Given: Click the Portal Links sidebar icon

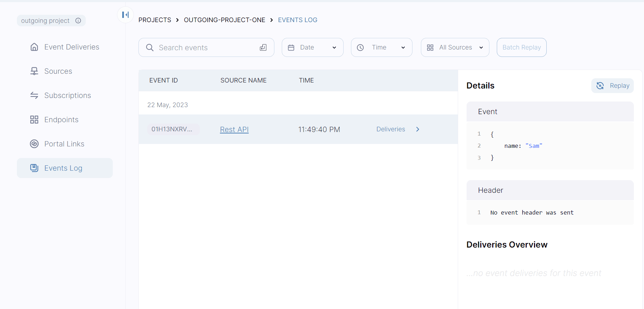Looking at the screenshot, I should click(x=34, y=144).
